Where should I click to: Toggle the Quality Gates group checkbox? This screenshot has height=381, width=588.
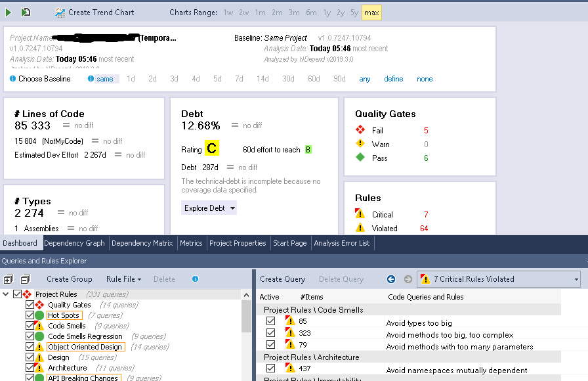click(30, 304)
